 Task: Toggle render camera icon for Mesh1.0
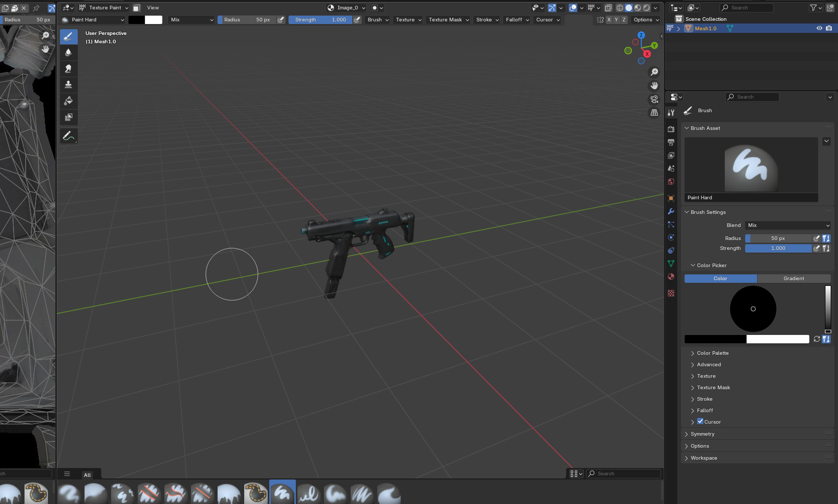point(829,29)
